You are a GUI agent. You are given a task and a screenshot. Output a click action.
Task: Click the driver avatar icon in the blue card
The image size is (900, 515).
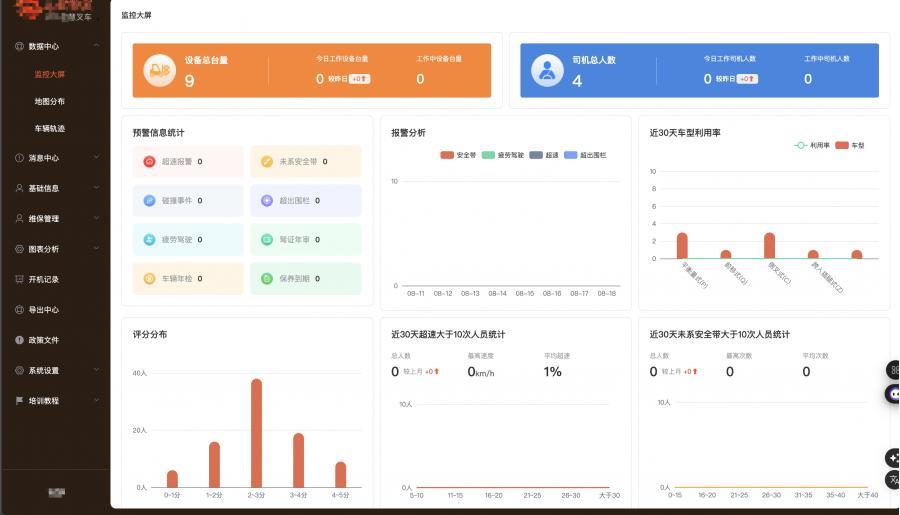click(547, 70)
